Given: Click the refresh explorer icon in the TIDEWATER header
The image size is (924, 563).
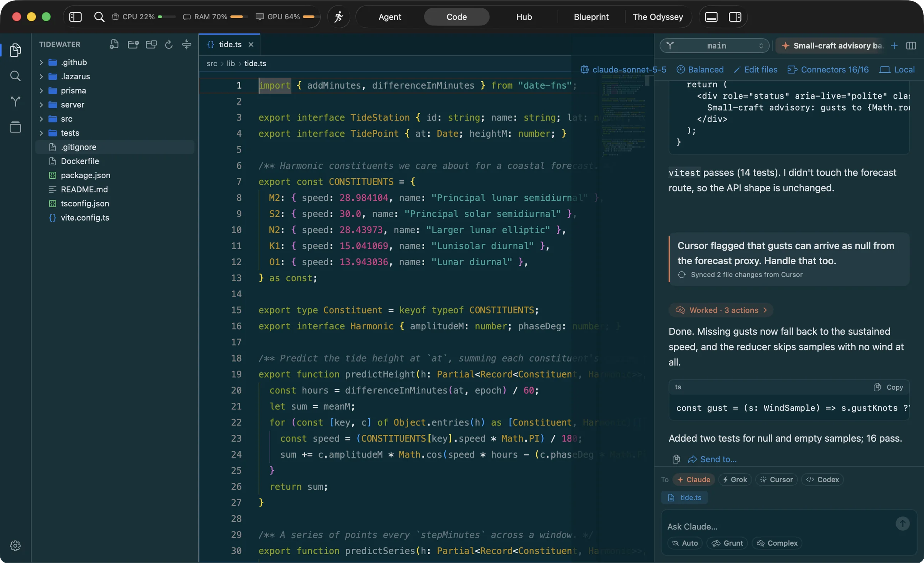Looking at the screenshot, I should 169,44.
